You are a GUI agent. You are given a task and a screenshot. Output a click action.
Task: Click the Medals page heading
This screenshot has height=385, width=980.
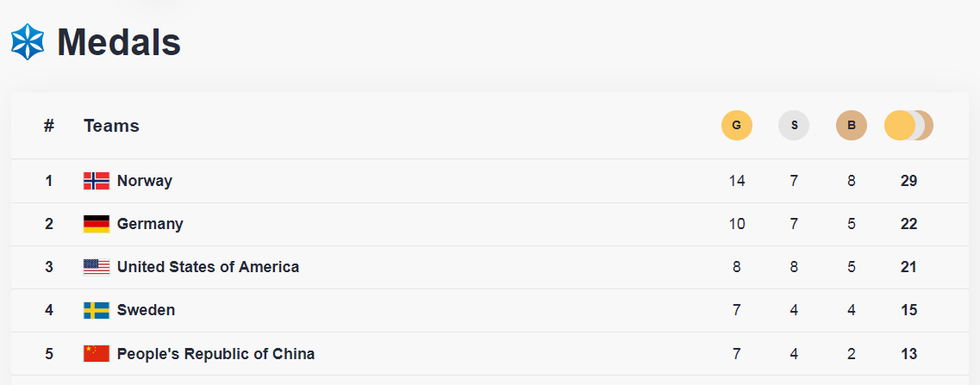[x=119, y=42]
